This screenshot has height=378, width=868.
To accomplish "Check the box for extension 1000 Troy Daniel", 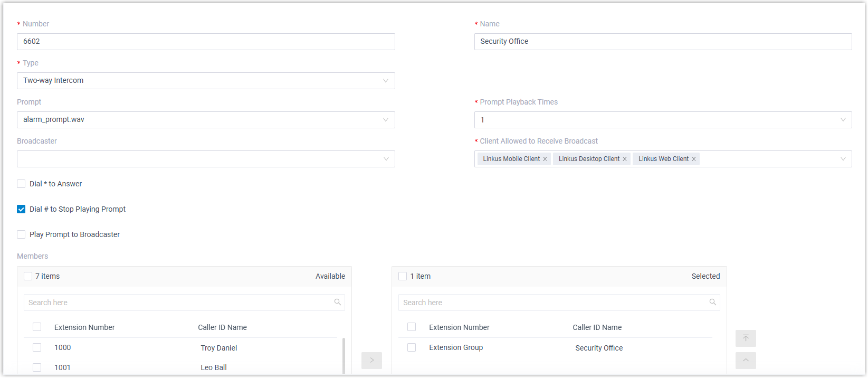I will (37, 347).
